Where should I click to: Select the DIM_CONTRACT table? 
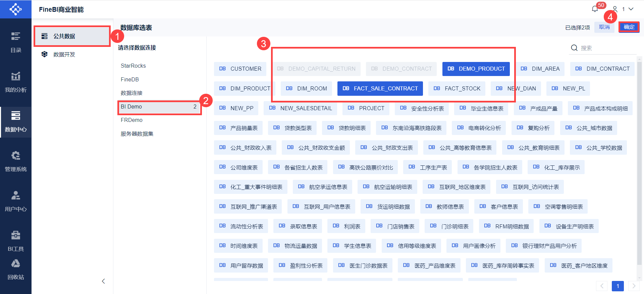pyautogui.click(x=602, y=69)
